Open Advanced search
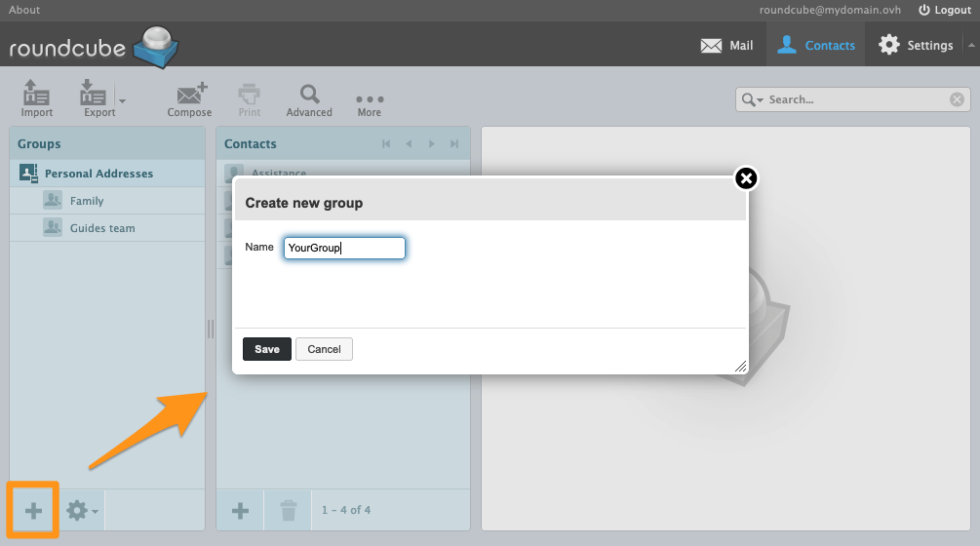The height and width of the screenshot is (546, 980). 309,97
